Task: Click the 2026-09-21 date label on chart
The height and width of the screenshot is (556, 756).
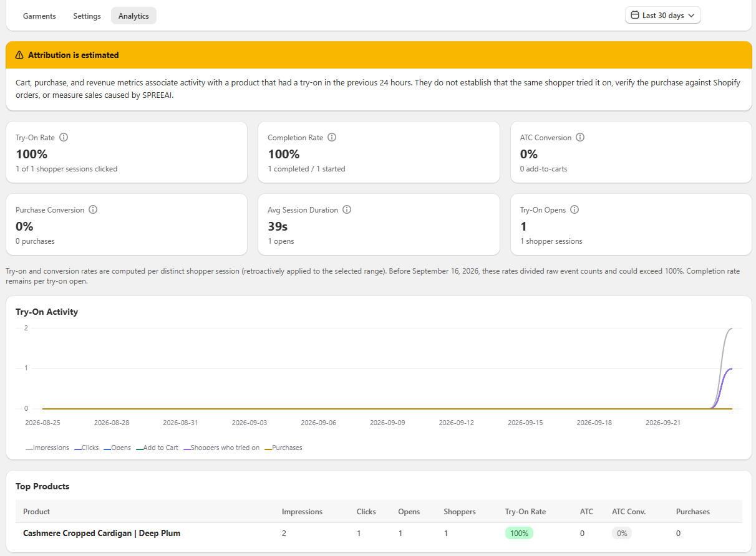Action: point(662,423)
